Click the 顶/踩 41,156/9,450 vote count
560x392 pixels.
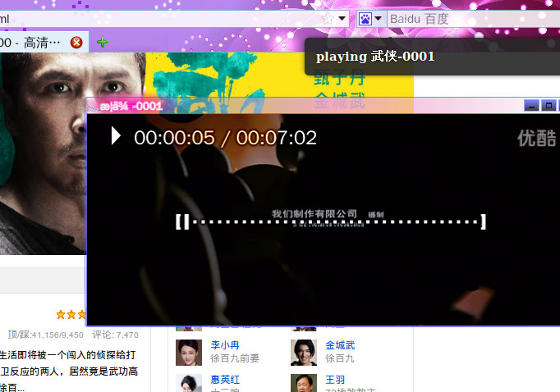point(45,335)
